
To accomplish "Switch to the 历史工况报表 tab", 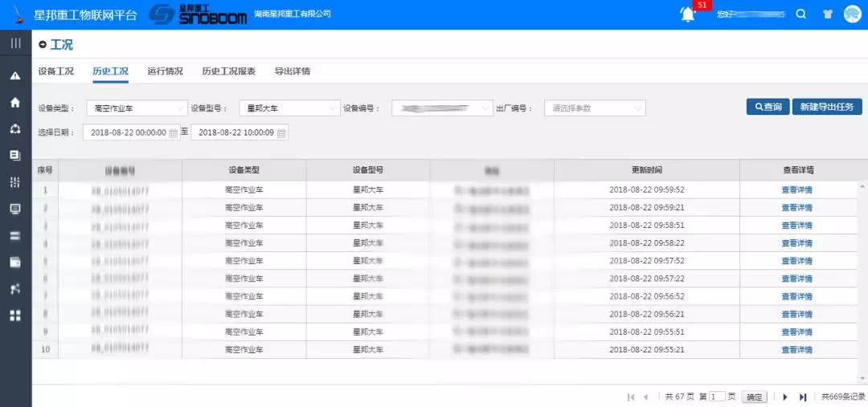I will (x=228, y=71).
